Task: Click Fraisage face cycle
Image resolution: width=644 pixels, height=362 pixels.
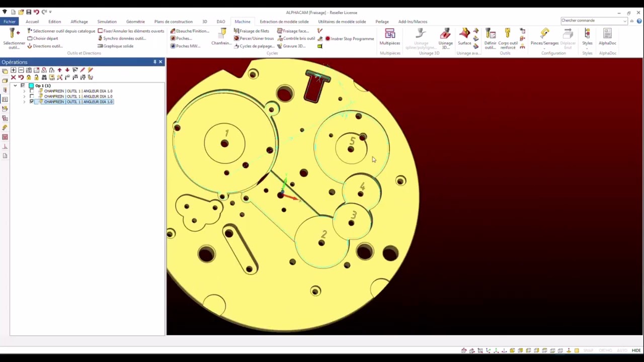Action: (x=293, y=31)
